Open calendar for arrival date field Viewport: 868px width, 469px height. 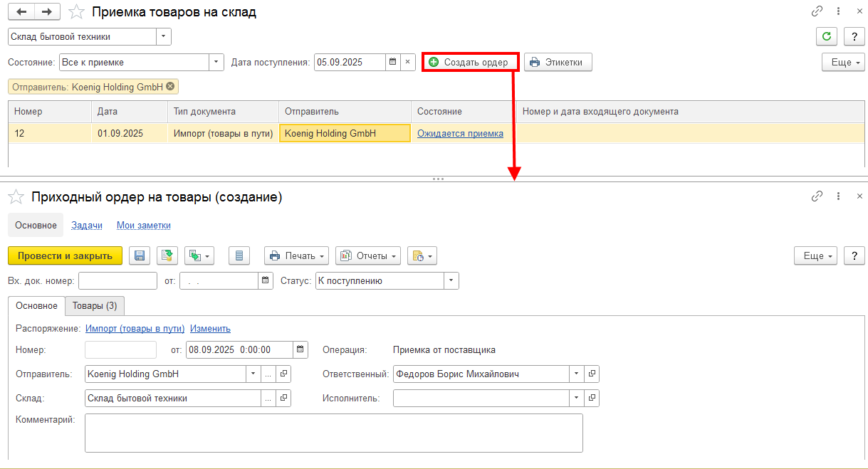(392, 62)
